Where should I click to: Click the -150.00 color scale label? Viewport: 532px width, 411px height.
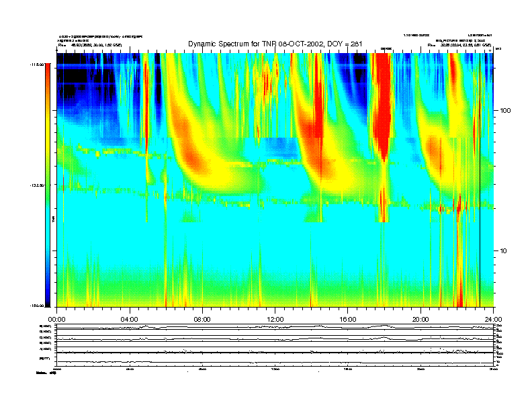(37, 306)
